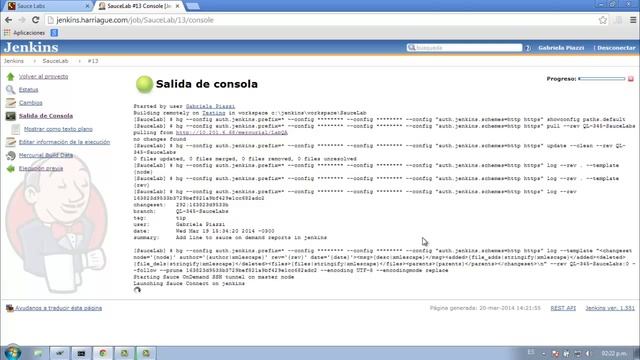Click the notepad icon beside Cambios
This screenshot has width=640, height=360.
11,102
